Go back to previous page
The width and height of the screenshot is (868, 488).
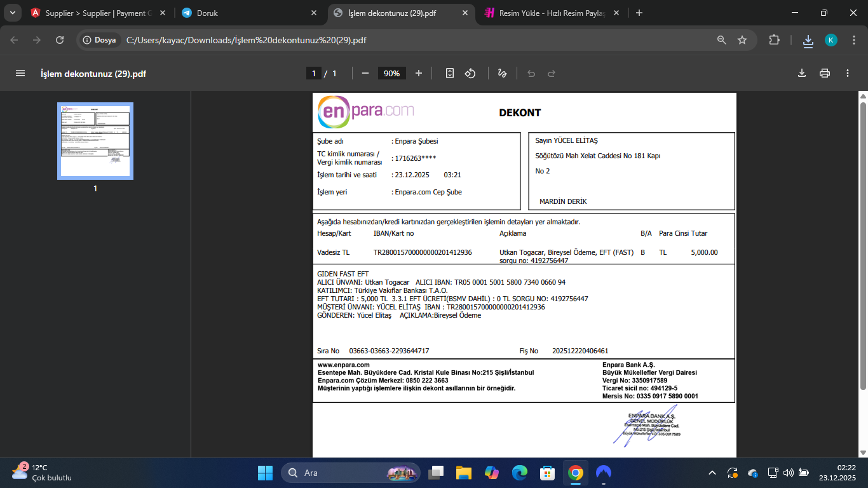[14, 39]
